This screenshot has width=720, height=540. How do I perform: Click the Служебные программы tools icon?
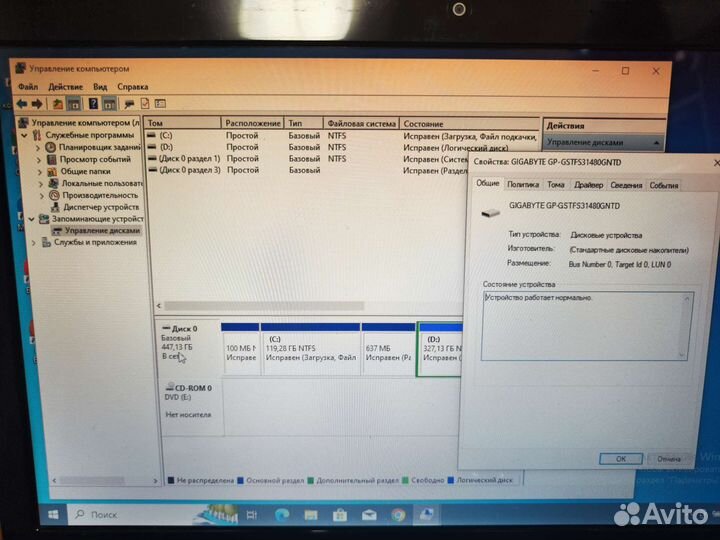coord(37,135)
